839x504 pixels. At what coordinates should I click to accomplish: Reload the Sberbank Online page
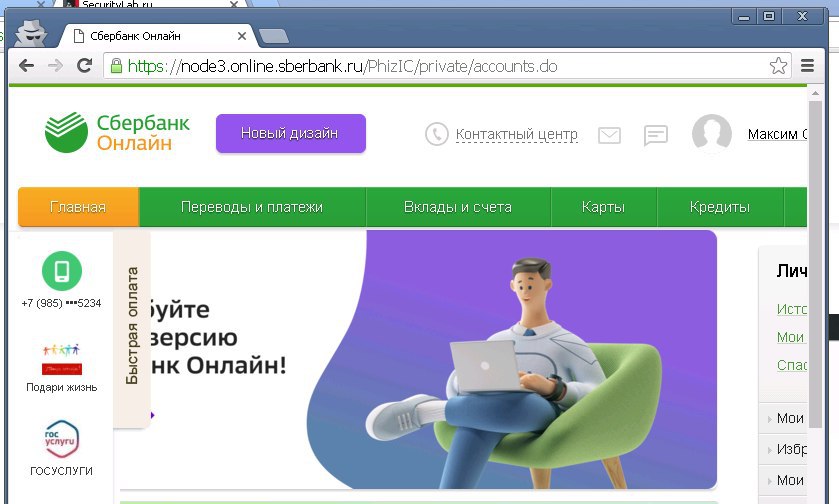pyautogui.click(x=85, y=66)
